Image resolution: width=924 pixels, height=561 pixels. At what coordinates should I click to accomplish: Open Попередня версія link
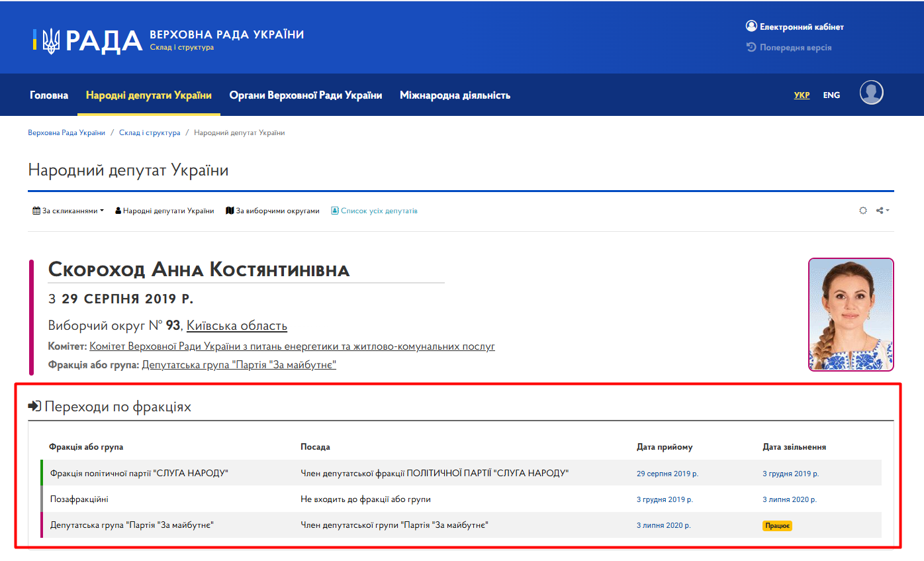point(789,48)
